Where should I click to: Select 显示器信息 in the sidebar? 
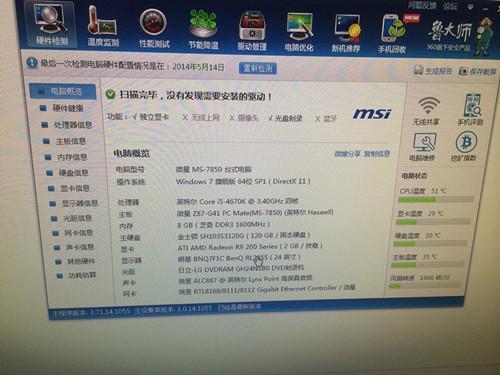[x=74, y=203]
